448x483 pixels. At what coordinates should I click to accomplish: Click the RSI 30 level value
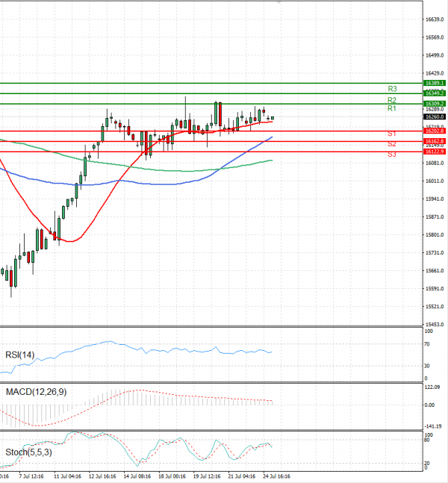pos(427,366)
